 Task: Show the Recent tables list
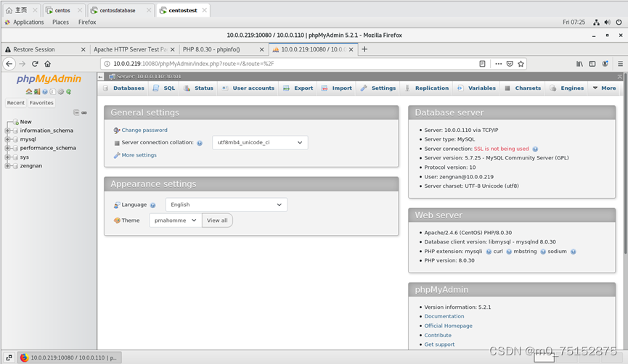pyautogui.click(x=16, y=103)
